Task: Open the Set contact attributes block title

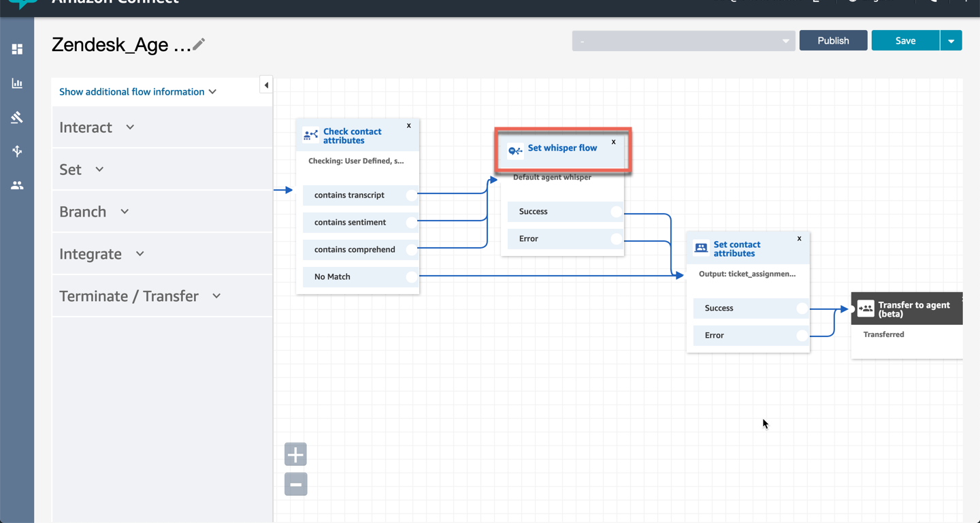Action: [736, 249]
